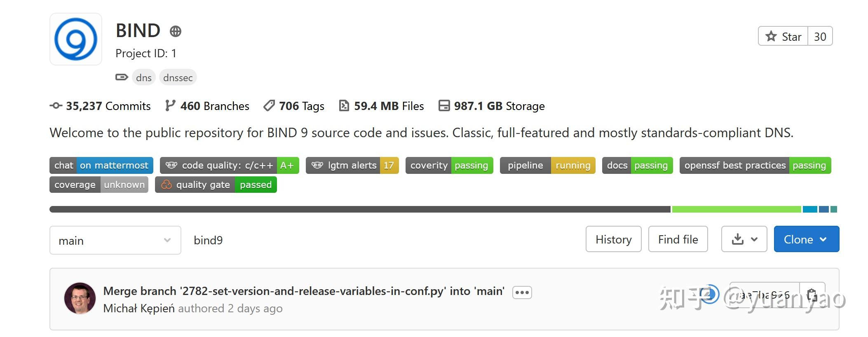Open the download source code dropdown

click(x=744, y=239)
